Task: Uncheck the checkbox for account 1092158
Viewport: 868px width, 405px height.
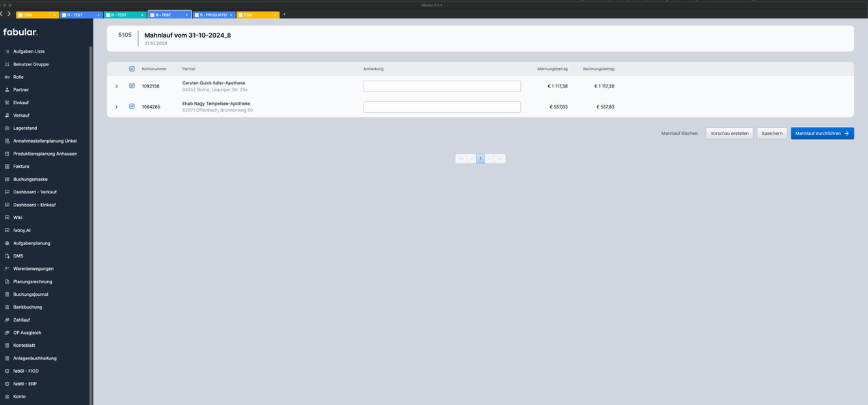Action: [x=132, y=86]
